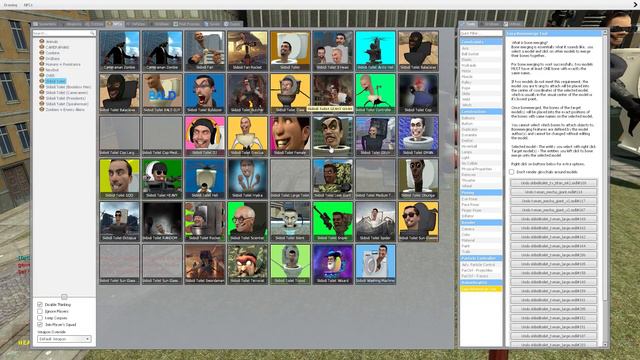Spawn Skibidi Toilet HEAVY NPC

162,179
